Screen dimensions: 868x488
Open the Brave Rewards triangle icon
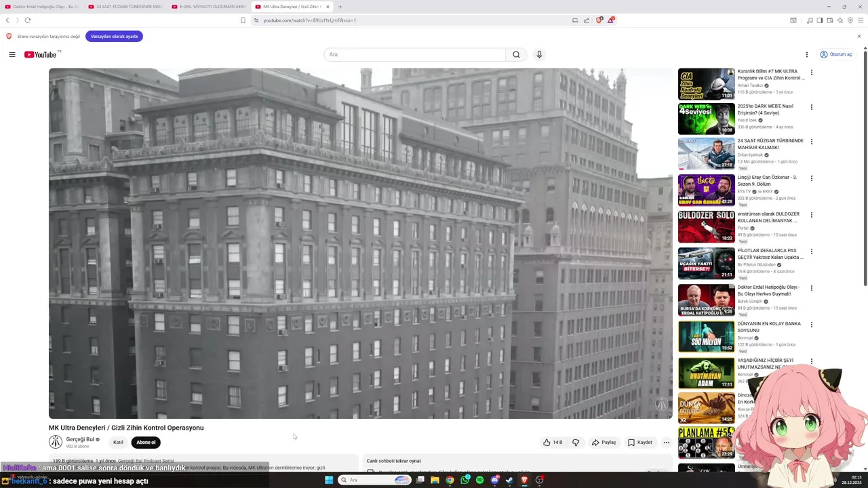610,20
